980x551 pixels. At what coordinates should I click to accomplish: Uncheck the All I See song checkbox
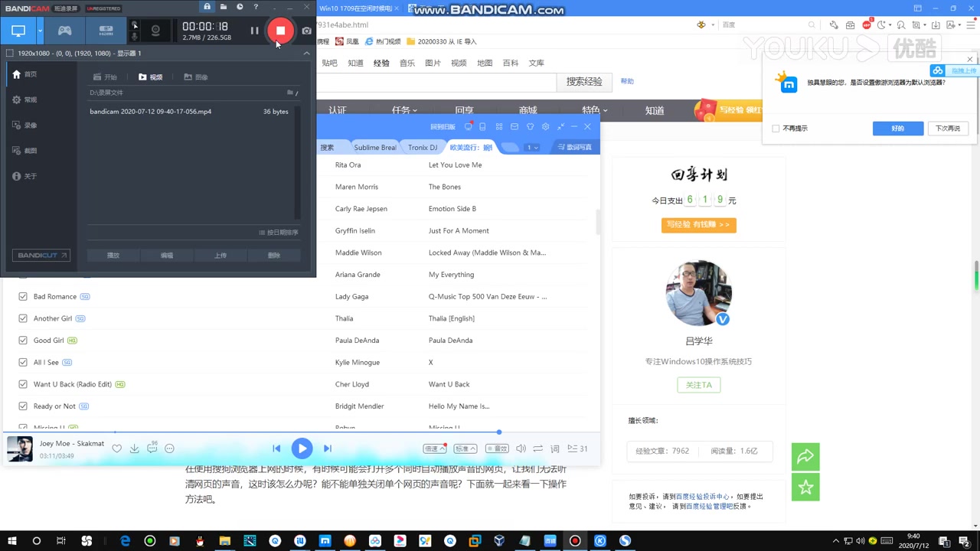[x=23, y=362]
